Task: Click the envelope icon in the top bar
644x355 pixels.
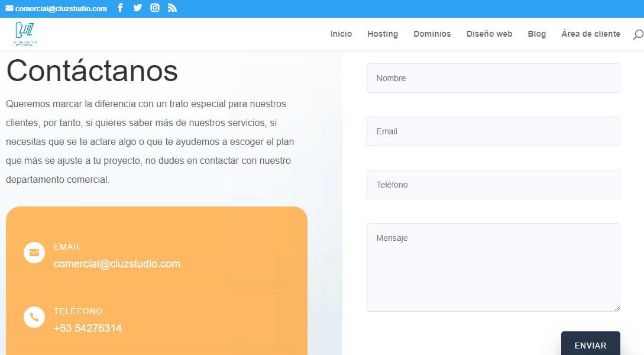Action: pyautogui.click(x=9, y=8)
